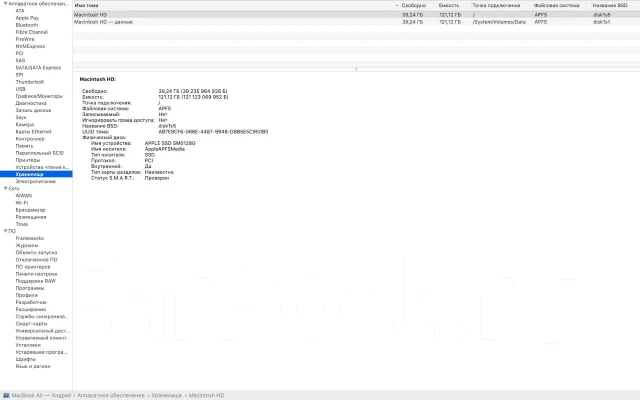The width and height of the screenshot is (640, 400).
Task: Collapse the Сеть section triangle
Action: click(x=5, y=188)
